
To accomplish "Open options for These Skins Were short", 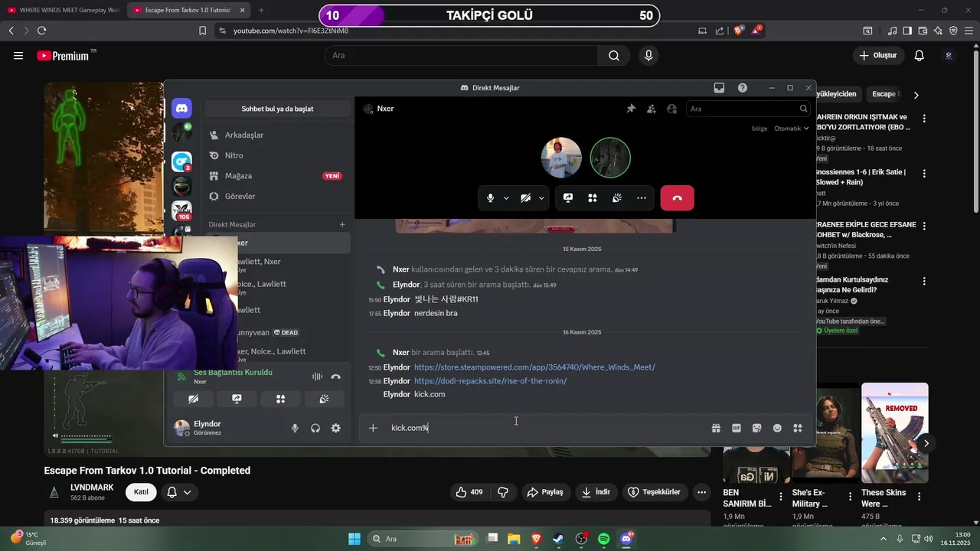I will coord(919,497).
